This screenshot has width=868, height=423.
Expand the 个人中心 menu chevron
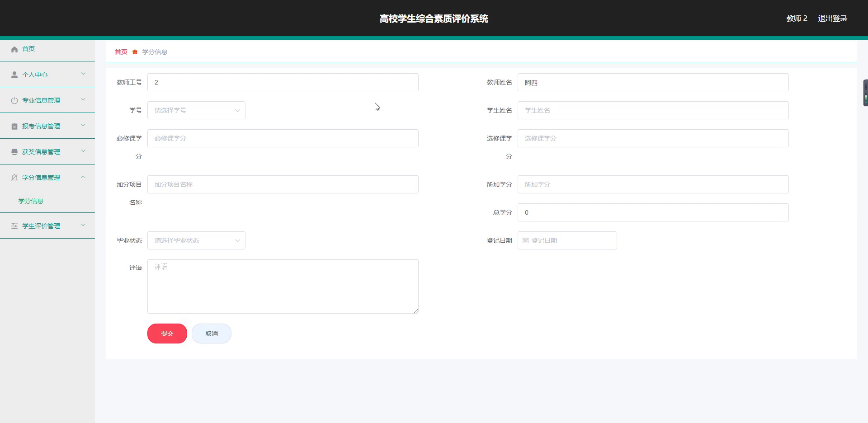83,74
